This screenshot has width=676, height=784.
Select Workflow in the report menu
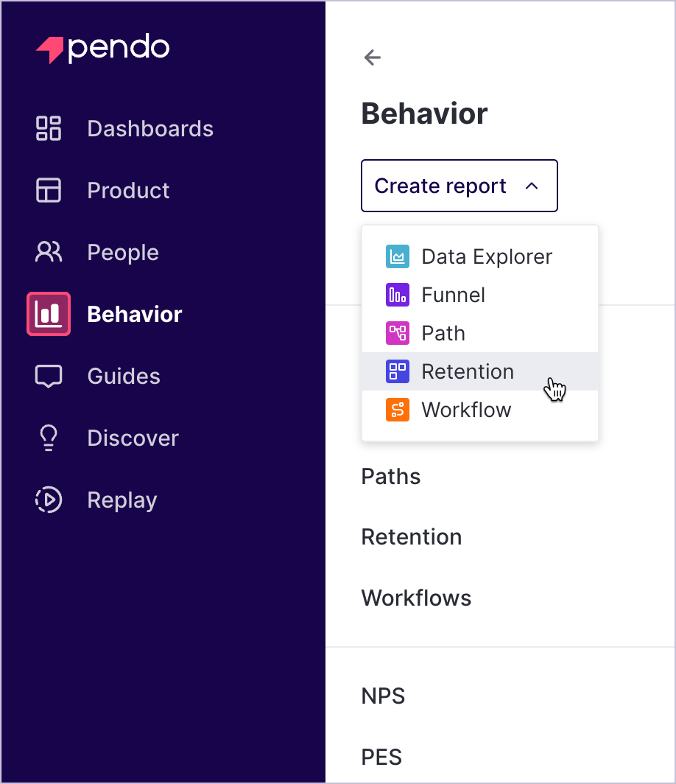[x=479, y=410]
